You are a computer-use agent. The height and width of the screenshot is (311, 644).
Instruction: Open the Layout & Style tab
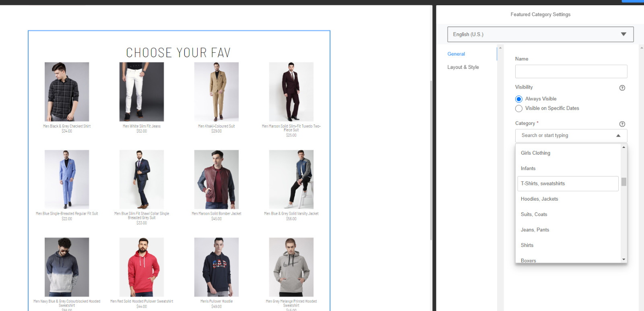463,67
